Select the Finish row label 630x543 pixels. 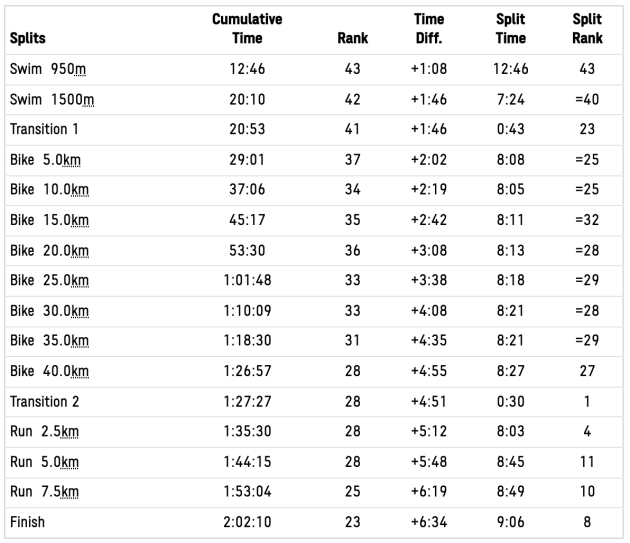tap(27, 522)
